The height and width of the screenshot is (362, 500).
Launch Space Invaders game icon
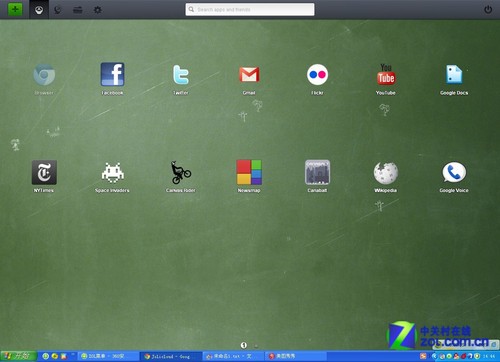click(x=112, y=172)
